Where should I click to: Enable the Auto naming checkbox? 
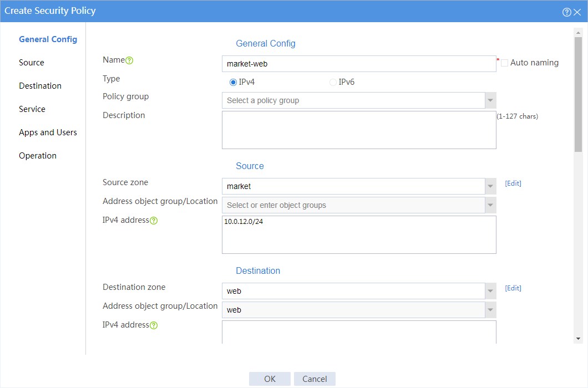504,63
